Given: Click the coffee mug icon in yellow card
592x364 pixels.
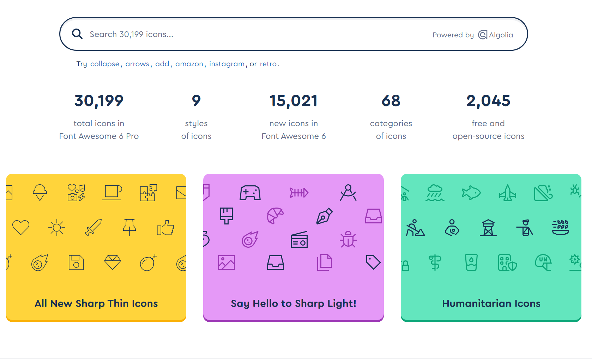Looking at the screenshot, I should coord(112,193).
